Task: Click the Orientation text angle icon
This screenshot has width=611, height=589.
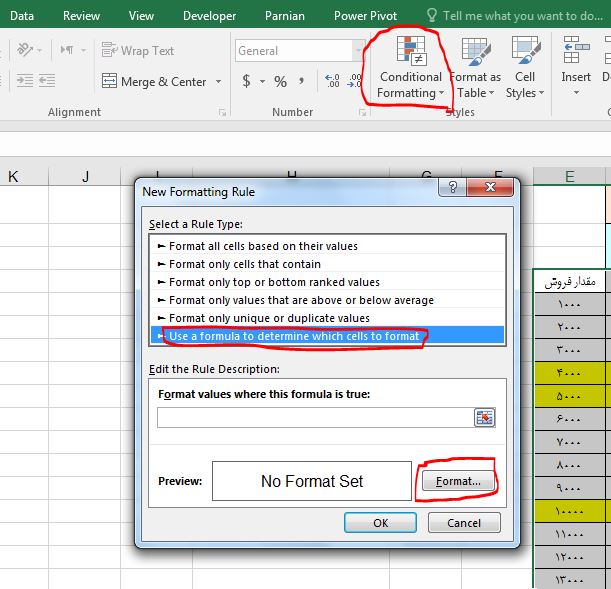Action: point(25,50)
